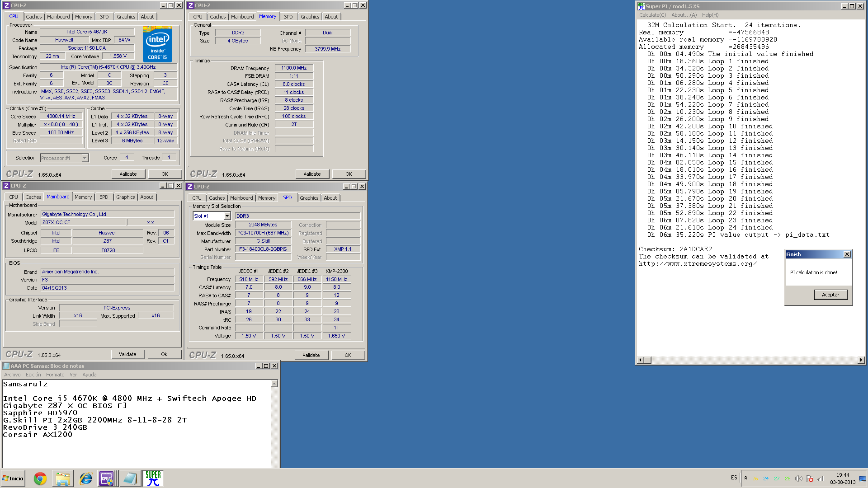Click the Core Voltage 1.558 V value
Viewport: 868px width, 488px height.
point(118,56)
